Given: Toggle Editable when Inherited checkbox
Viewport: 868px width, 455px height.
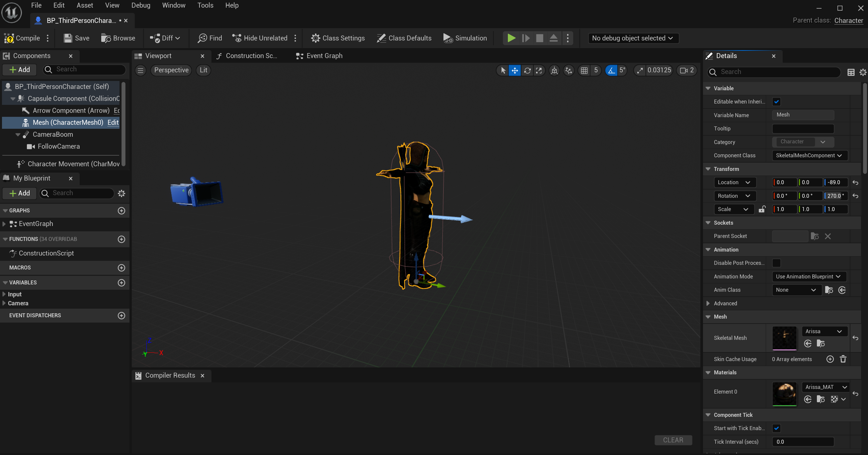Looking at the screenshot, I should 776,102.
